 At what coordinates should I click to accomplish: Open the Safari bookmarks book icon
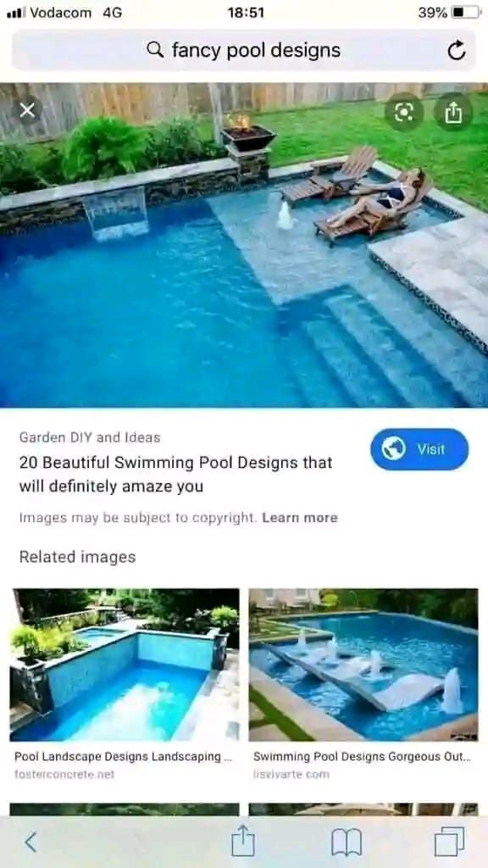(347, 843)
